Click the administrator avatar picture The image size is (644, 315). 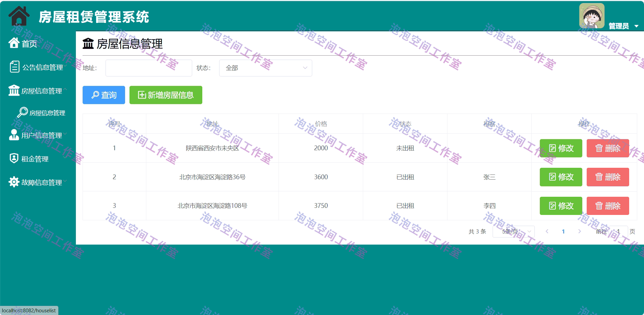(x=592, y=16)
